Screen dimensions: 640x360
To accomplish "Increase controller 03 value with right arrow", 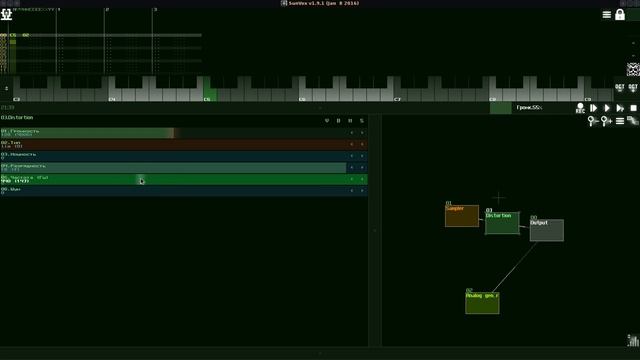I will point(362,156).
